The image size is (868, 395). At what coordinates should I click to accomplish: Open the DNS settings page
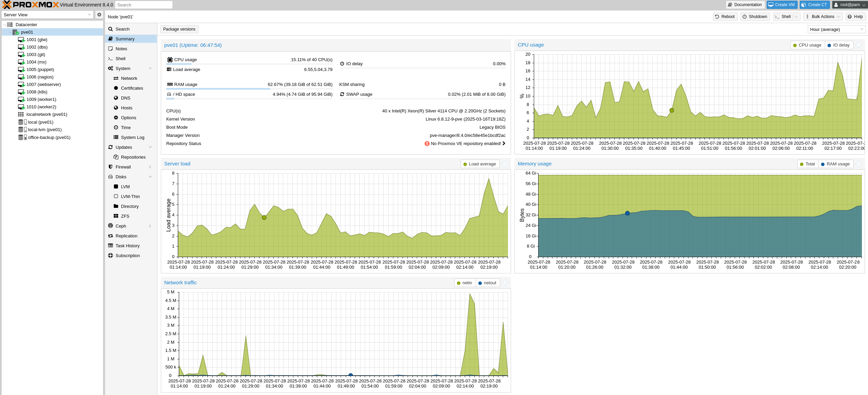pyautogui.click(x=131, y=98)
